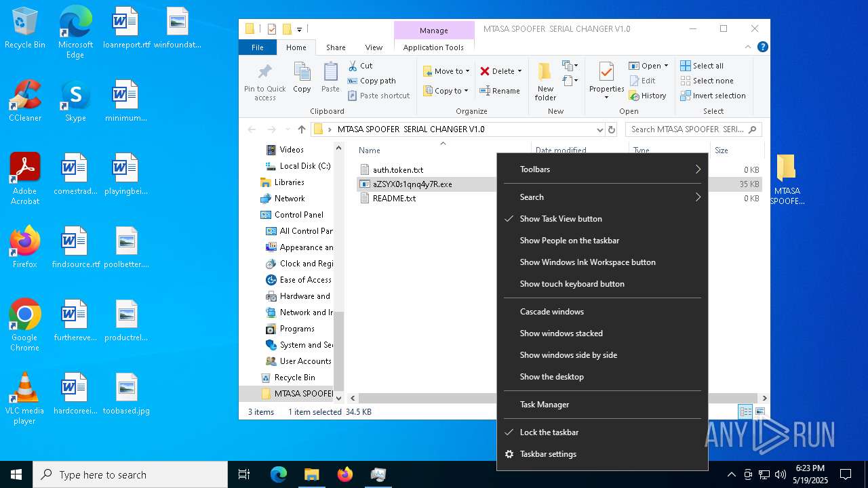Screen dimensions: 868x488
Task: Enable Show touch keyboard button
Action: coord(602,284)
